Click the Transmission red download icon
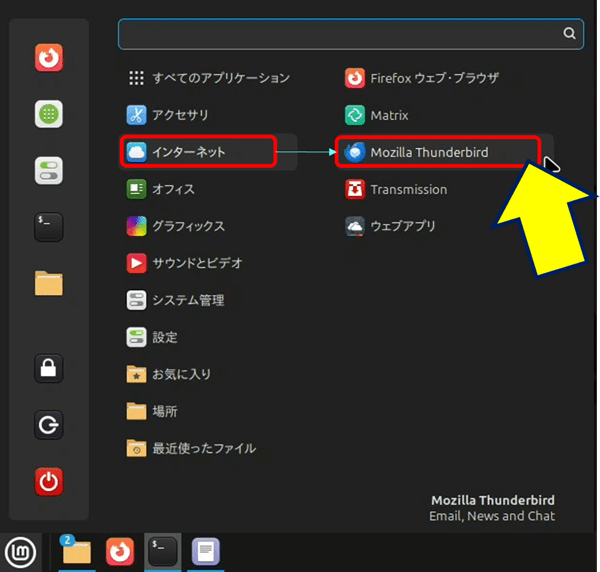 point(355,189)
